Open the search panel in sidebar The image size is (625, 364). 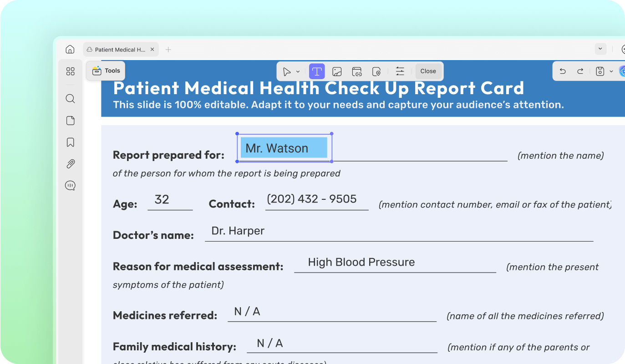pyautogui.click(x=70, y=99)
